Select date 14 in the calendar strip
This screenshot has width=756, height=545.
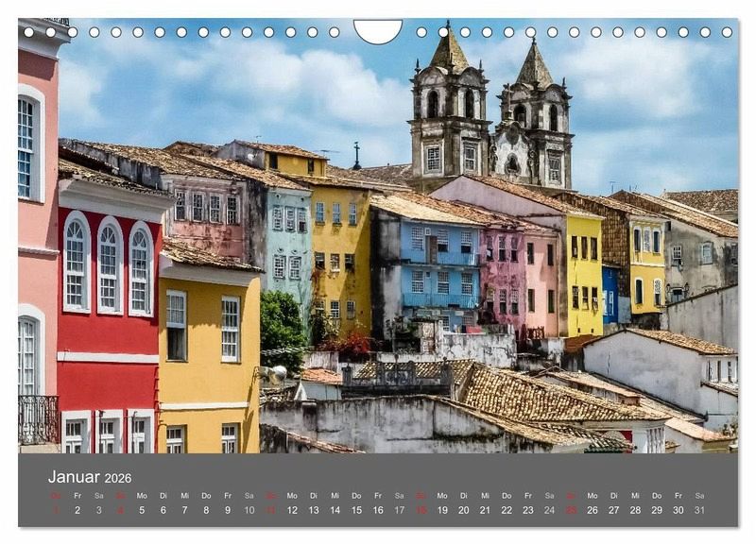click(x=335, y=510)
